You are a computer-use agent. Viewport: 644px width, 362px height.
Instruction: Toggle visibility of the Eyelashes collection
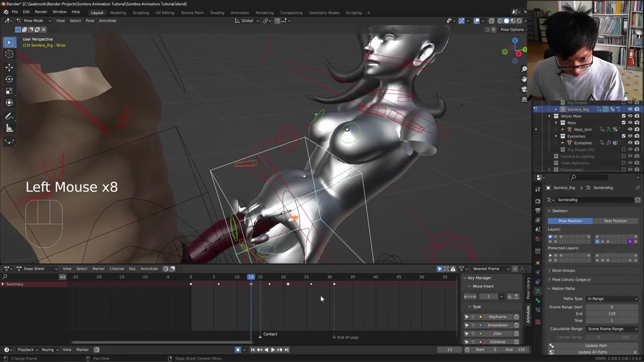click(x=630, y=136)
